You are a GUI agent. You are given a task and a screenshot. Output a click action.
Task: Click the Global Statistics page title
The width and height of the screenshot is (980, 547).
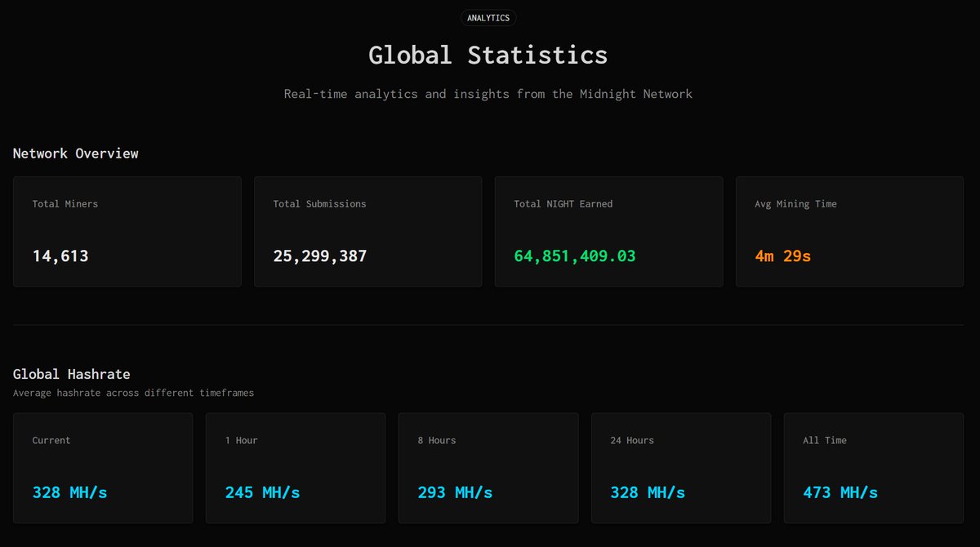click(x=488, y=55)
